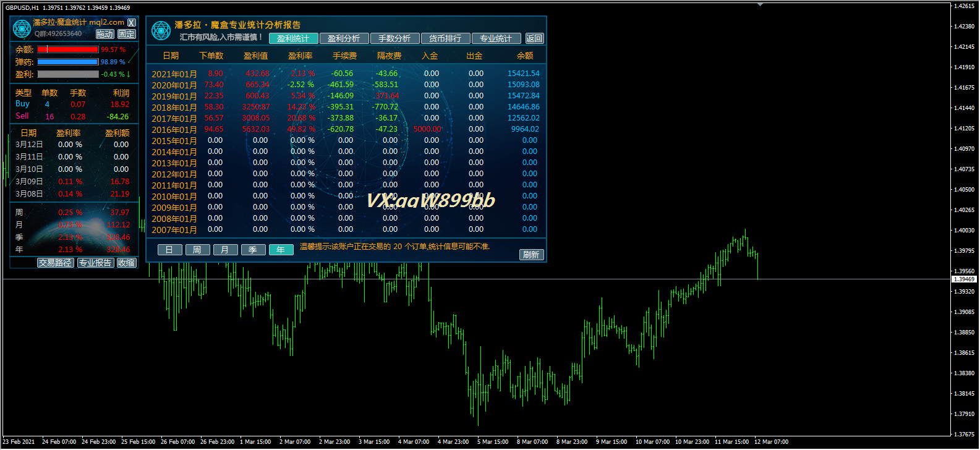Select the 2021年01月 row date

(x=174, y=74)
